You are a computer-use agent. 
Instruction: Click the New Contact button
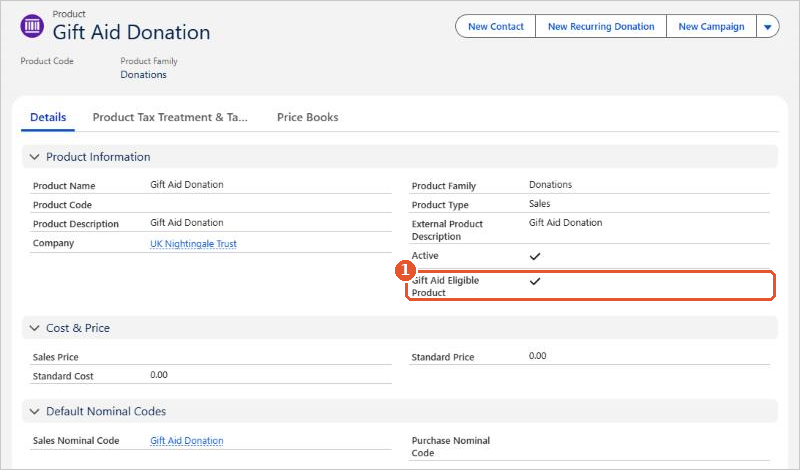pos(495,27)
